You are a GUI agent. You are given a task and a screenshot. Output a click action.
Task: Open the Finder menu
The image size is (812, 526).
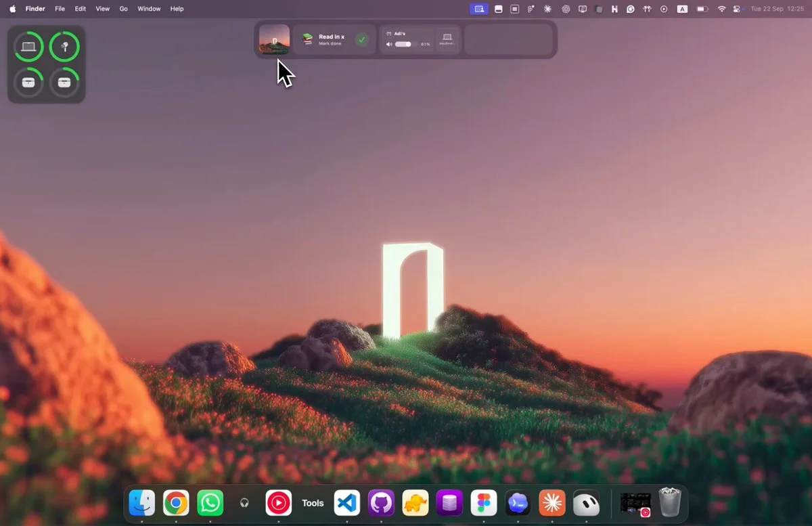click(35, 9)
